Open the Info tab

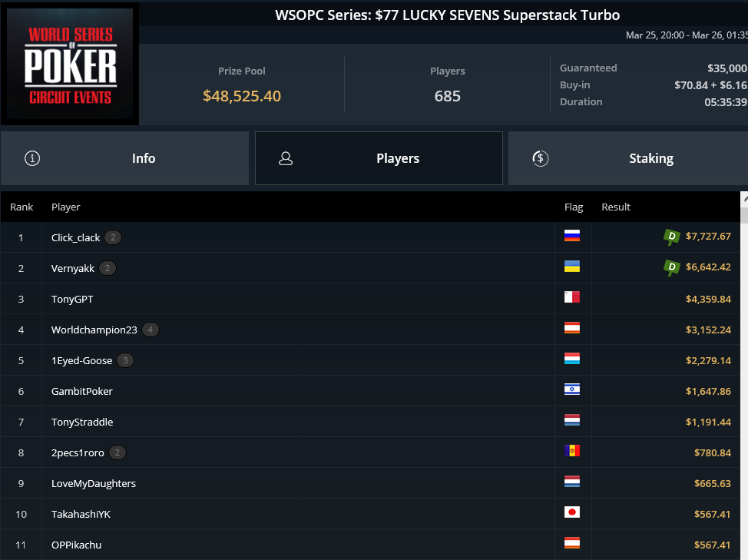(124, 158)
